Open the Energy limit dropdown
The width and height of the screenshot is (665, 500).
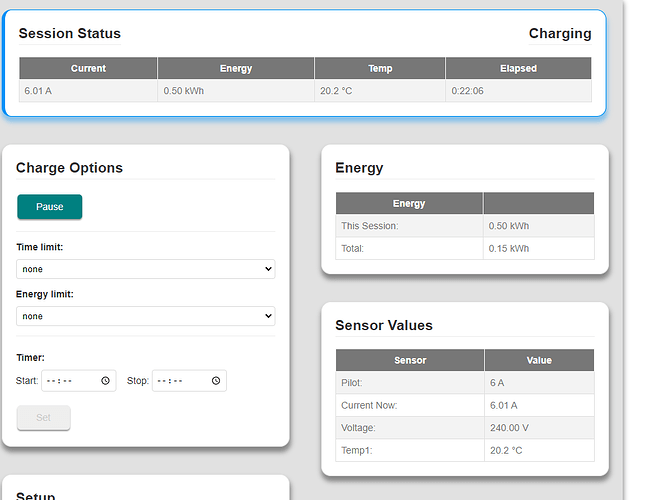tap(145, 316)
